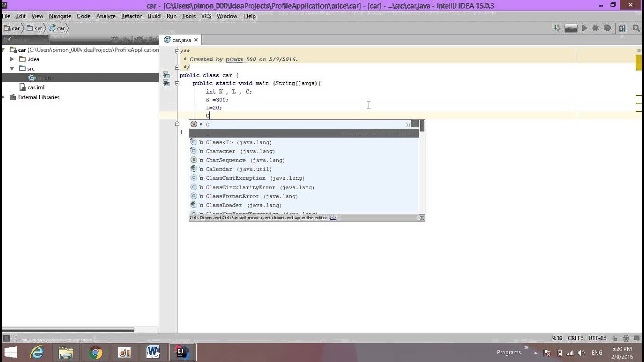The height and width of the screenshot is (362, 644).
Task: Choose CharSequence from completion list
Action: [304, 160]
